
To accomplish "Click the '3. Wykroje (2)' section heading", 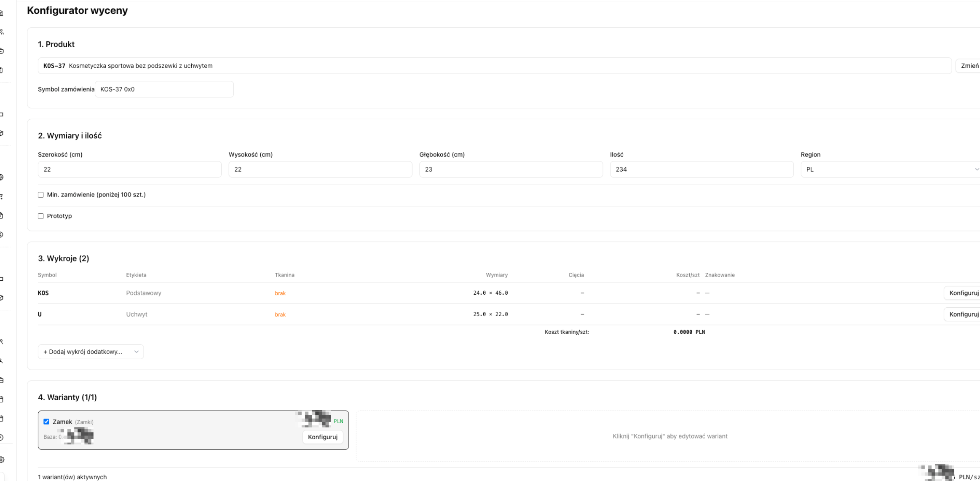I will 64,258.
